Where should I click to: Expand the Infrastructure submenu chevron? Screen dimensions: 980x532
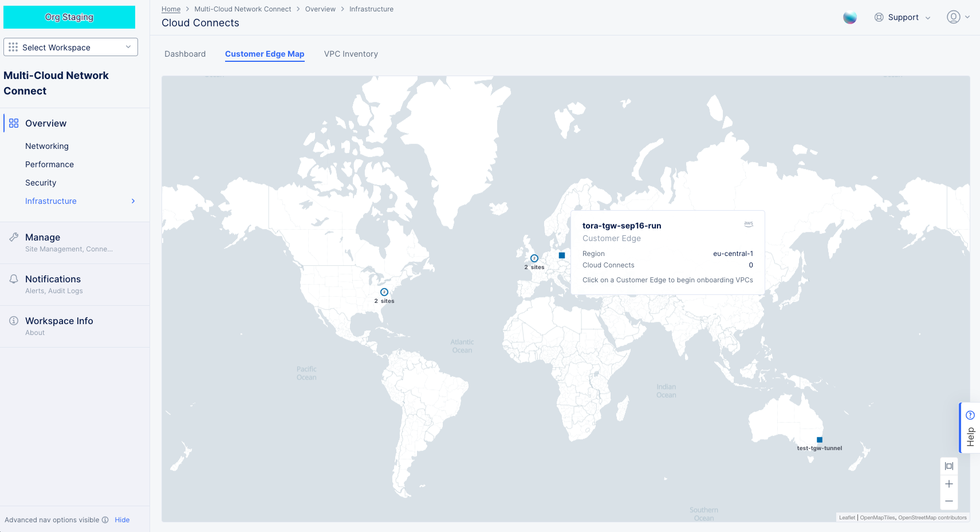coord(133,201)
